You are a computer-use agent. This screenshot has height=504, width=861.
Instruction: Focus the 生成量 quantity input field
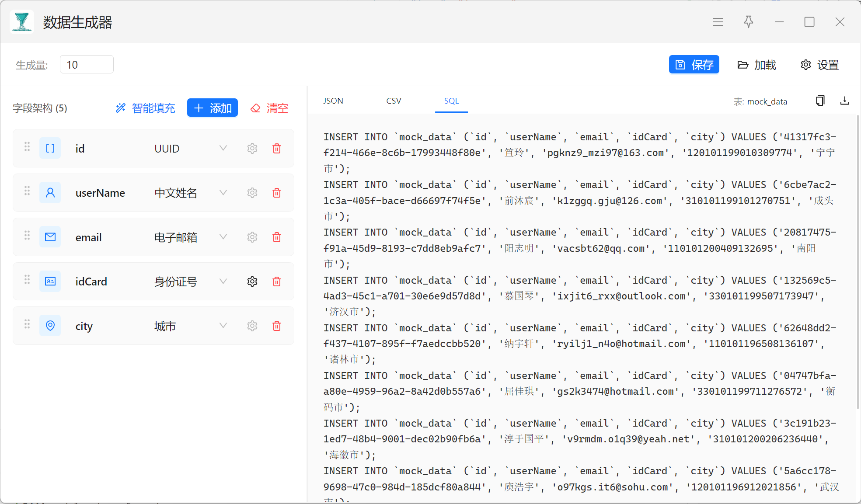[x=87, y=65]
